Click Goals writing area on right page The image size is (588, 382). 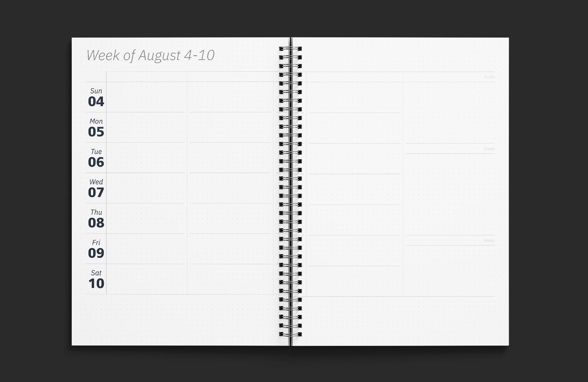click(x=450, y=193)
